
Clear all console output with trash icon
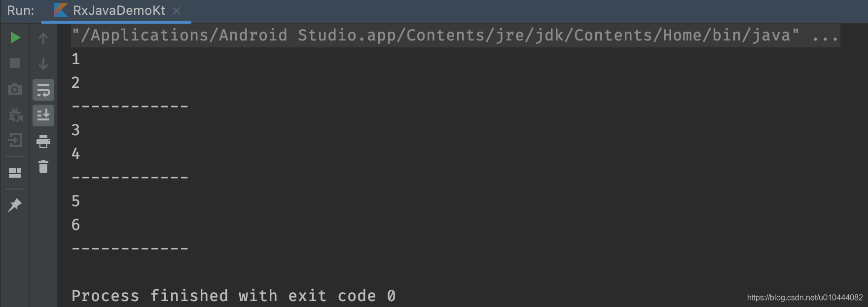tap(43, 167)
